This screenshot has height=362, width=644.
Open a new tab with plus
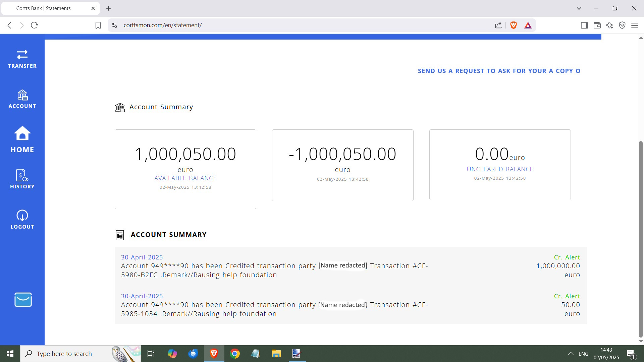(108, 8)
